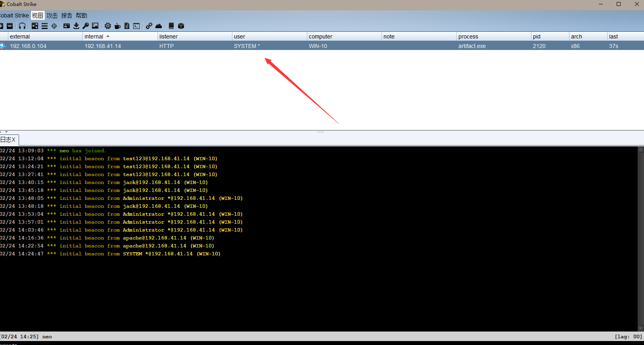Sort sessions by pid column header
Viewport: 644px width, 345px height.
(x=550, y=36)
